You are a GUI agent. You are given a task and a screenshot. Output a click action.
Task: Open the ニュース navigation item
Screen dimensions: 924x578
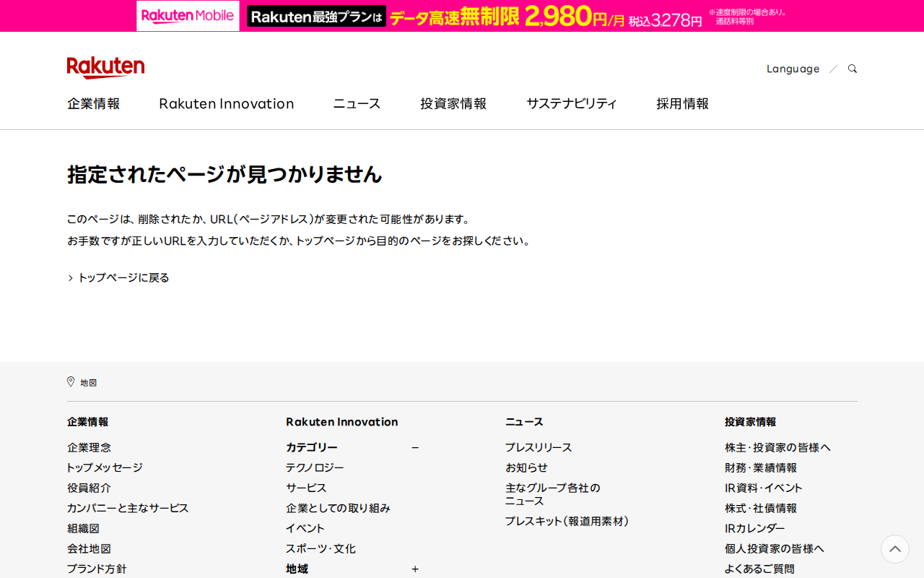pyautogui.click(x=356, y=103)
